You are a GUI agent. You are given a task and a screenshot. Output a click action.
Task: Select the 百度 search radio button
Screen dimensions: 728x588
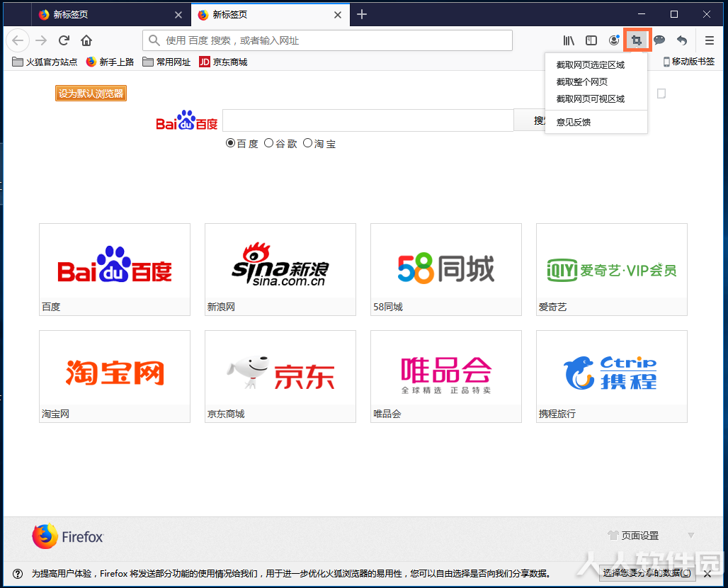click(230, 143)
